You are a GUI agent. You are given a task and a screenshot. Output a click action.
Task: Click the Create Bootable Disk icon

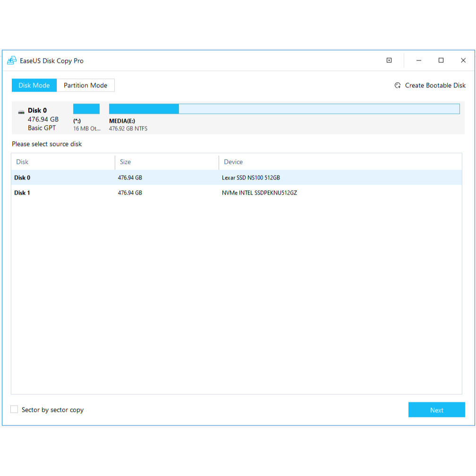pyautogui.click(x=398, y=85)
